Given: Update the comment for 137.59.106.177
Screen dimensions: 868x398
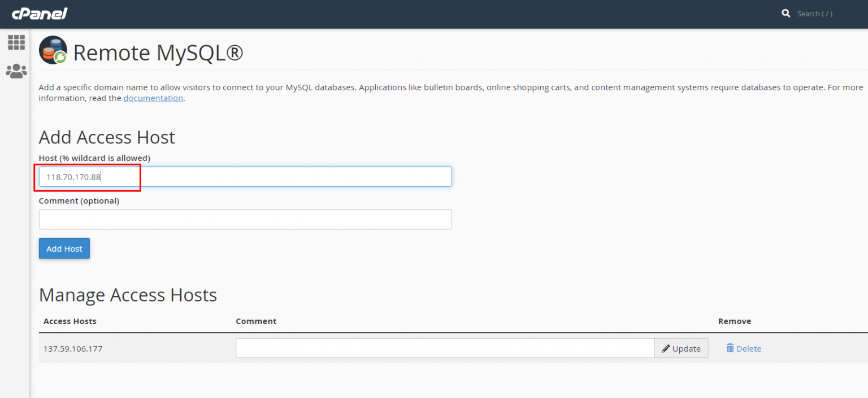Looking at the screenshot, I should [682, 348].
